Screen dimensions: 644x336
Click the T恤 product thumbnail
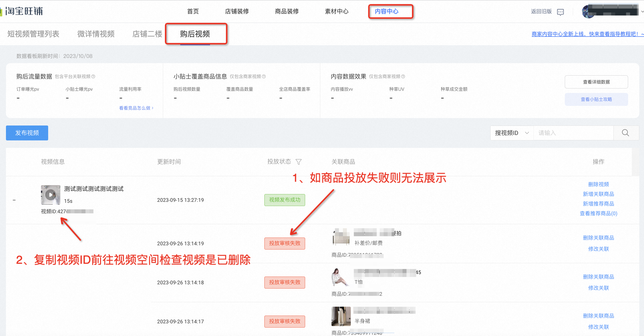coord(341,277)
